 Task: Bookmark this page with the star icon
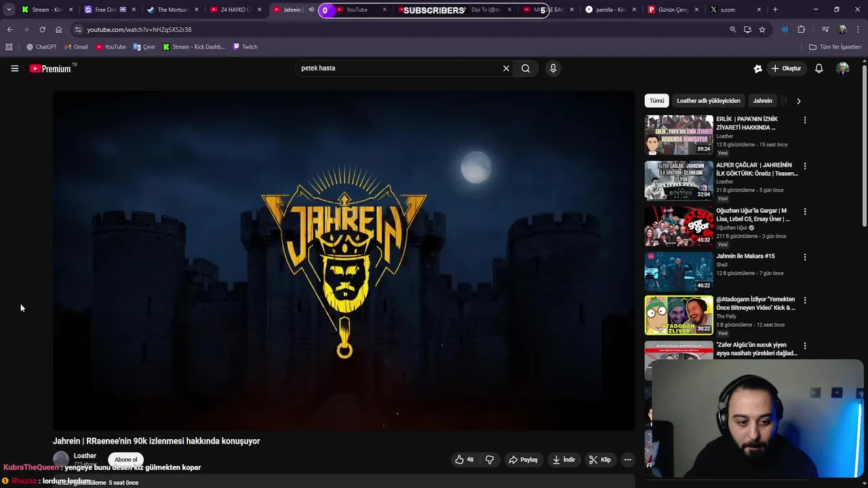coord(762,30)
